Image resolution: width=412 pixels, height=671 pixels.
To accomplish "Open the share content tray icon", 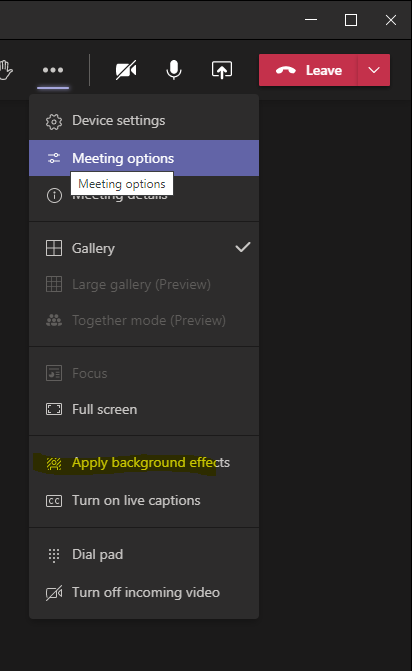I will (x=222, y=70).
